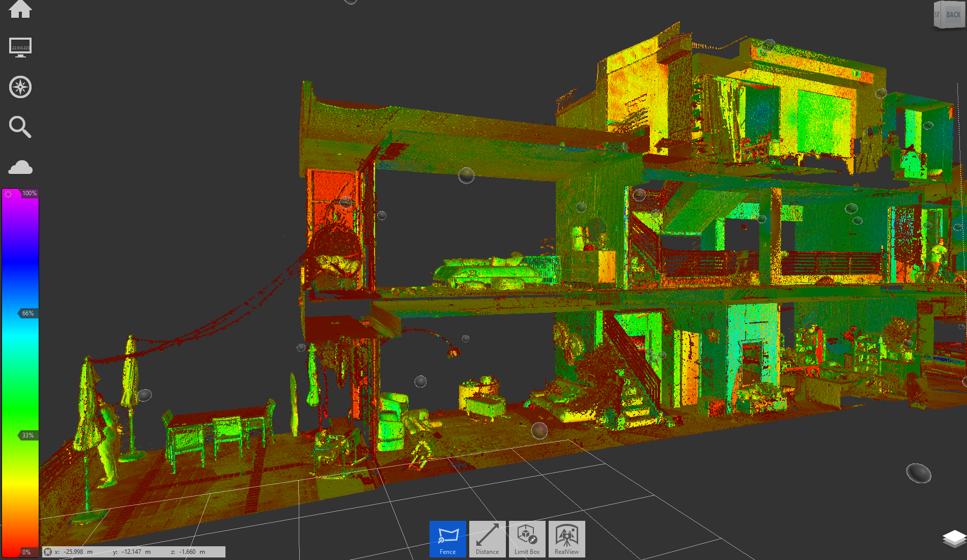Activate the Fence tool

coord(447,539)
